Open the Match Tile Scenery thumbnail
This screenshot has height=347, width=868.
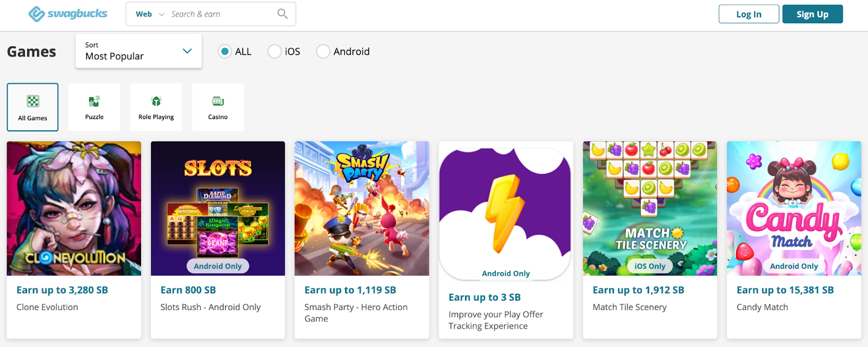point(650,209)
